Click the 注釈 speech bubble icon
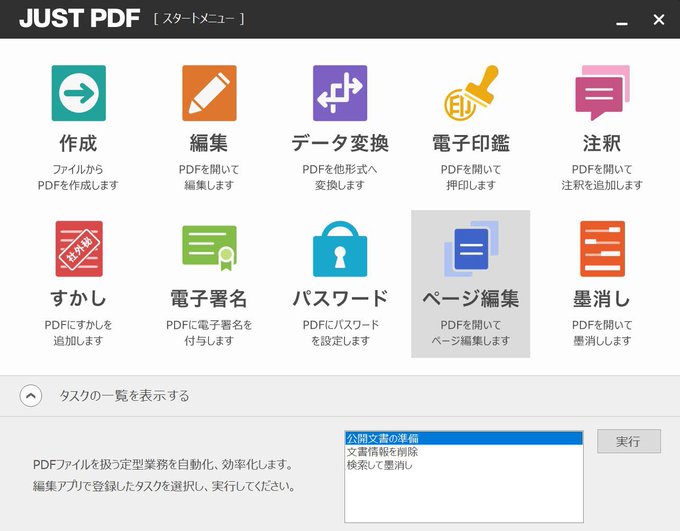680x531 pixels. pos(602,93)
